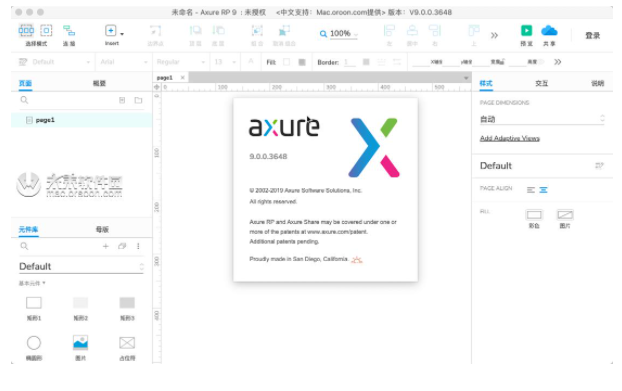This screenshot has width=622, height=391.
Task: Click the add page icon
Action: [x=122, y=100]
